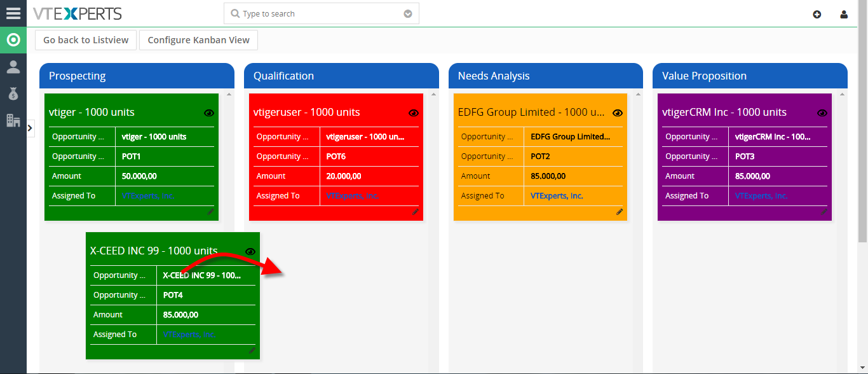Click the X-CEED INC 99 card title
868x374 pixels.
[x=154, y=251]
